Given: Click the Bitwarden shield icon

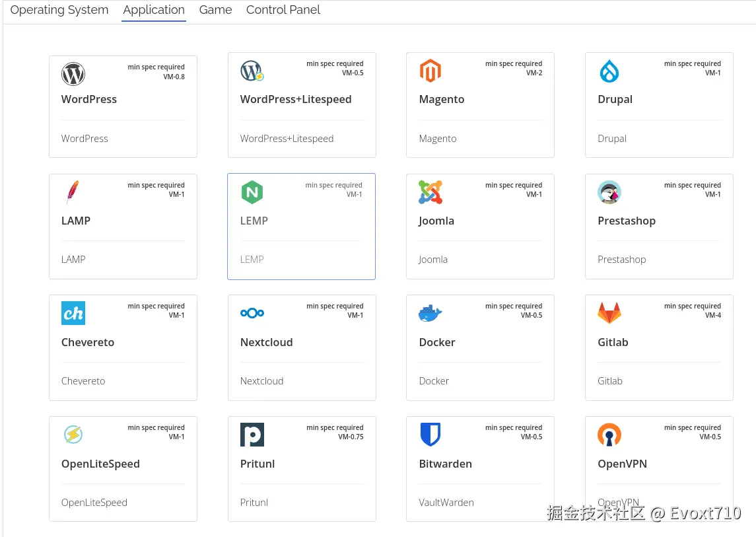Looking at the screenshot, I should [x=430, y=435].
